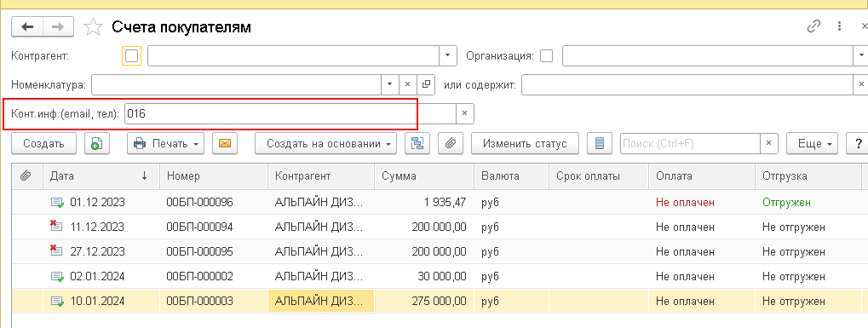Open the Еще menu
868x328 pixels.
812,143
